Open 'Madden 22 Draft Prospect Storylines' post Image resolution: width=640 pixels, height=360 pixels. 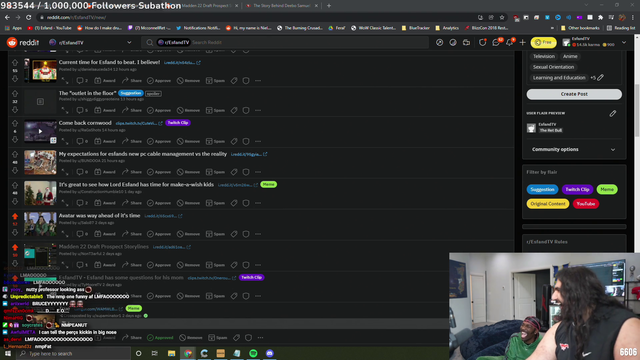(104, 247)
